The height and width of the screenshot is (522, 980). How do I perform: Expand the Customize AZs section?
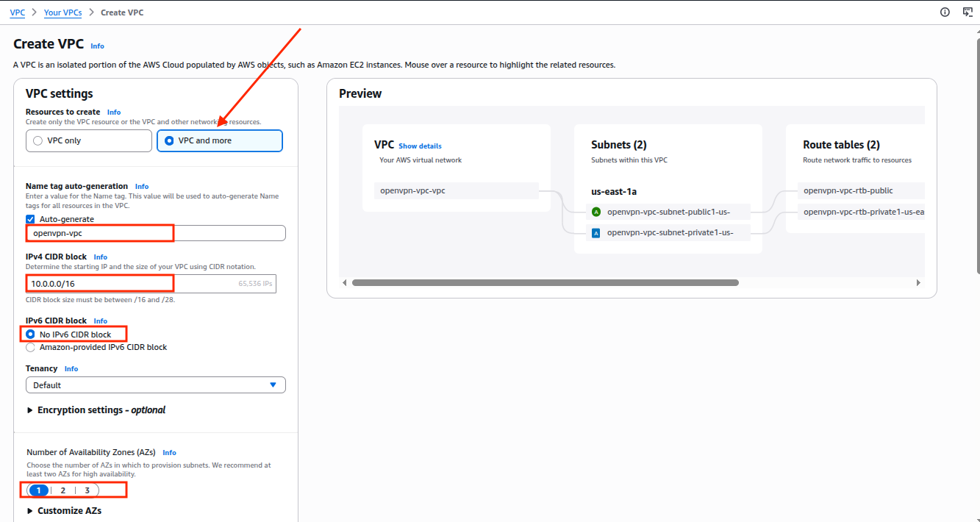click(30, 510)
